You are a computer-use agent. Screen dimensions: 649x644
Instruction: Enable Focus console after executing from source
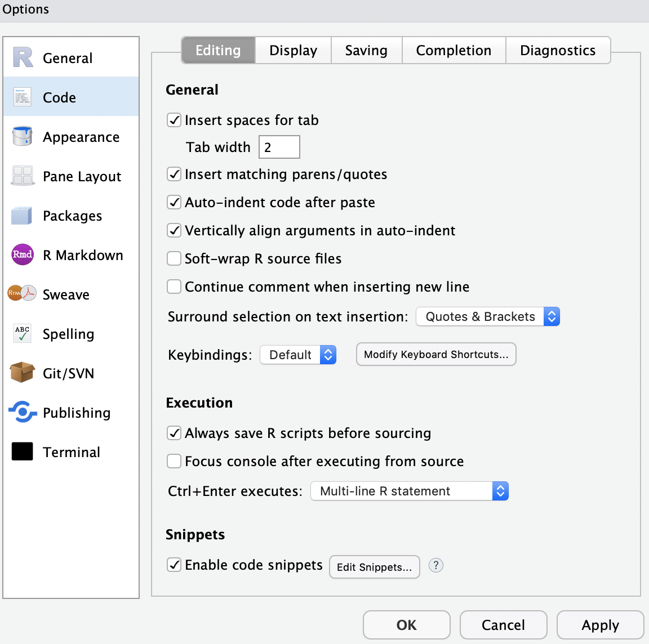click(x=174, y=461)
